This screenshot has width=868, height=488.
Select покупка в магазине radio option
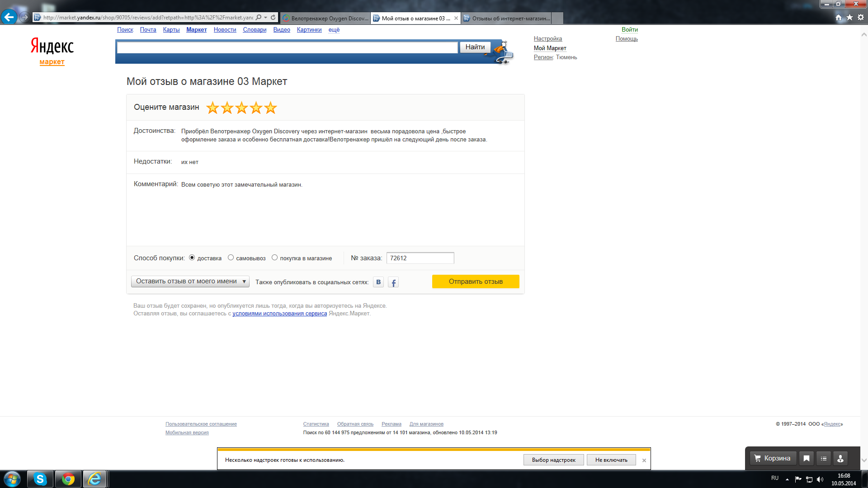pos(274,258)
